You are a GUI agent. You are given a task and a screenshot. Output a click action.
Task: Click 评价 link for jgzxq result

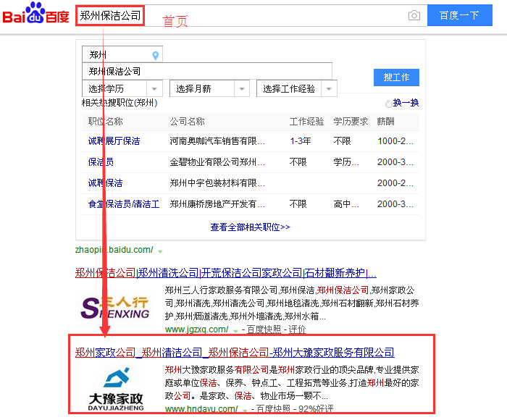pos(297,329)
